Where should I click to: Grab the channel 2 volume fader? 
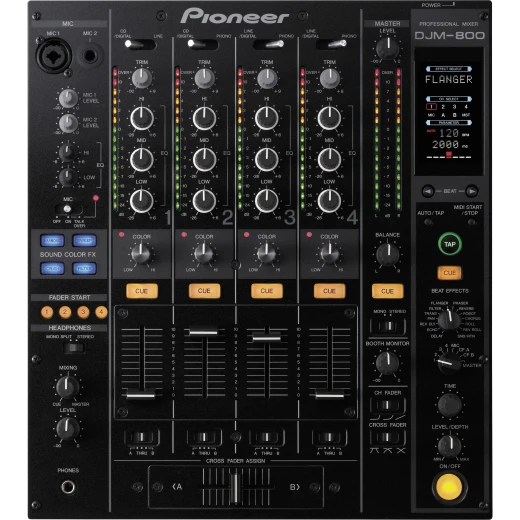point(203,332)
